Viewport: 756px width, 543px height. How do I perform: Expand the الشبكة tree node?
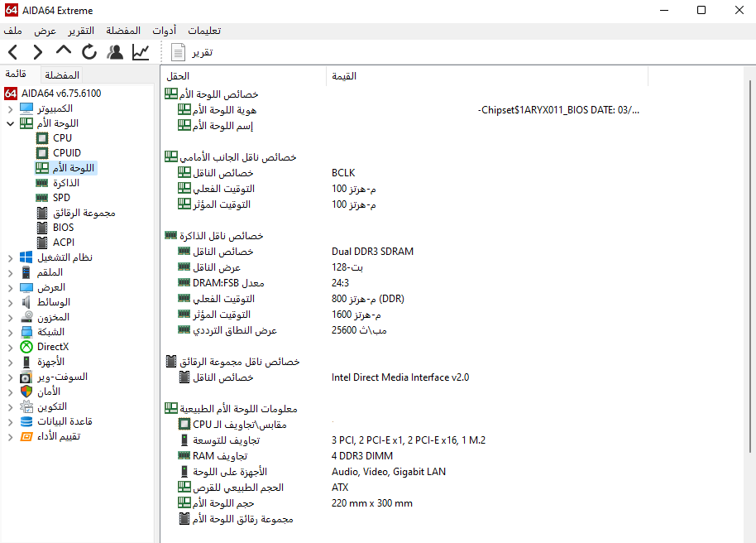pyautogui.click(x=10, y=333)
